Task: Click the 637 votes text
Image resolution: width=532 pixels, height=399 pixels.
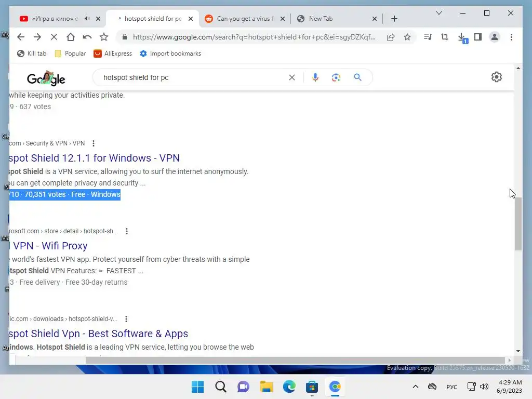Action: [35, 107]
